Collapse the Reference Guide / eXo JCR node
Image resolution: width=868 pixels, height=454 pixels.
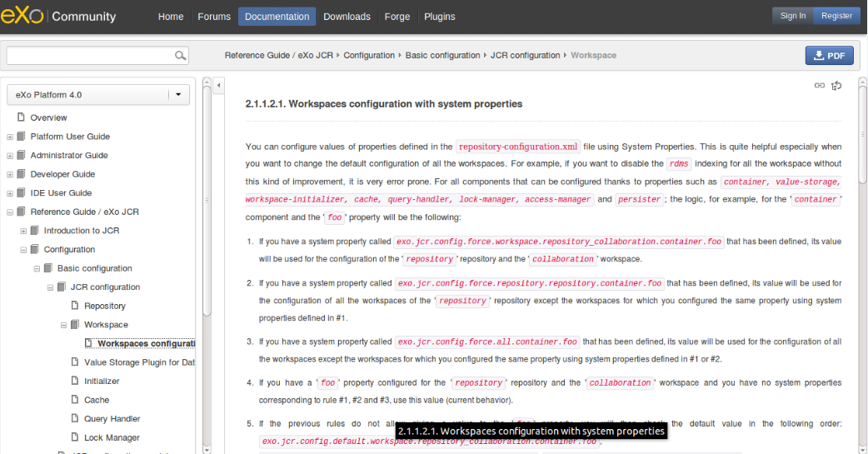[x=9, y=212]
